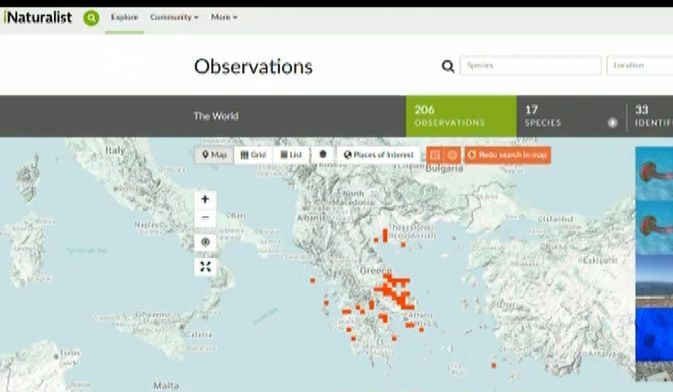Click the Greece label on the map
This screenshot has width=673, height=392.
coord(375,270)
